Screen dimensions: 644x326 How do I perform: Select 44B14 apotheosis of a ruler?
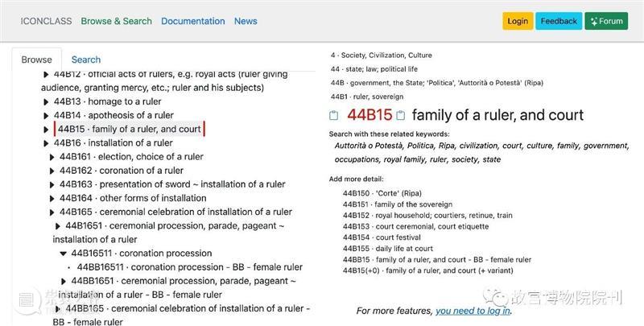point(114,115)
